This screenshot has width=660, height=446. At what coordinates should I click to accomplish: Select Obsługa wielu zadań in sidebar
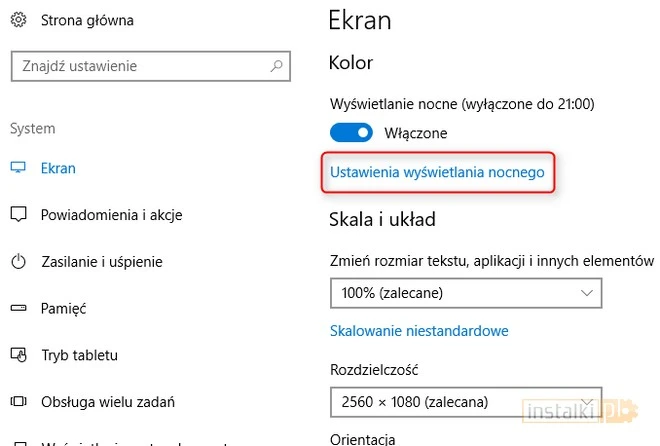(x=108, y=402)
